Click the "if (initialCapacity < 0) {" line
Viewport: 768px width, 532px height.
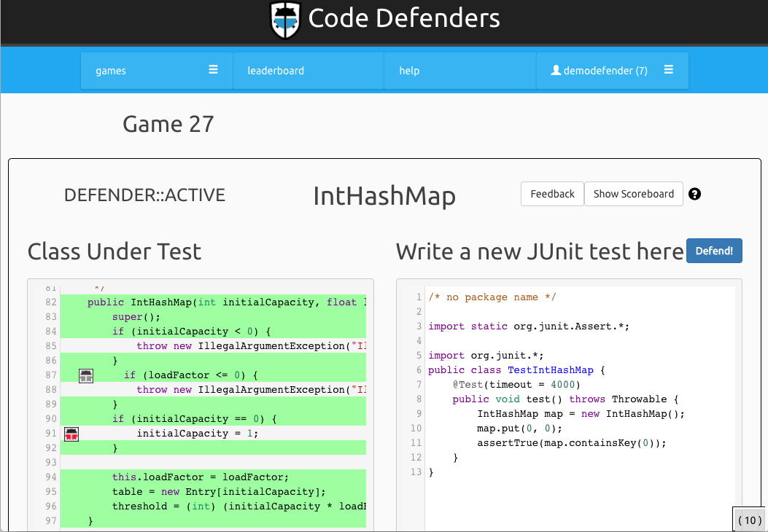[x=192, y=332]
